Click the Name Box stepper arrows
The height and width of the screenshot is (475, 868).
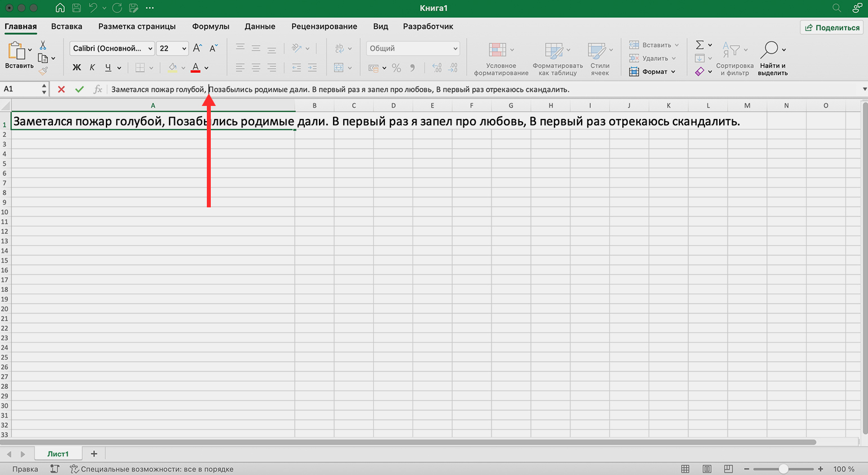point(44,89)
